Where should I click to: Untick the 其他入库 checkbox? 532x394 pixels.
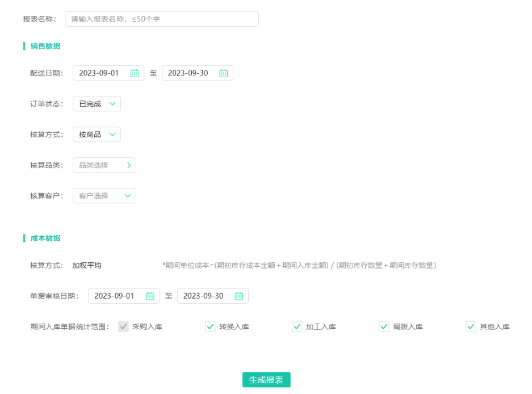click(x=471, y=326)
